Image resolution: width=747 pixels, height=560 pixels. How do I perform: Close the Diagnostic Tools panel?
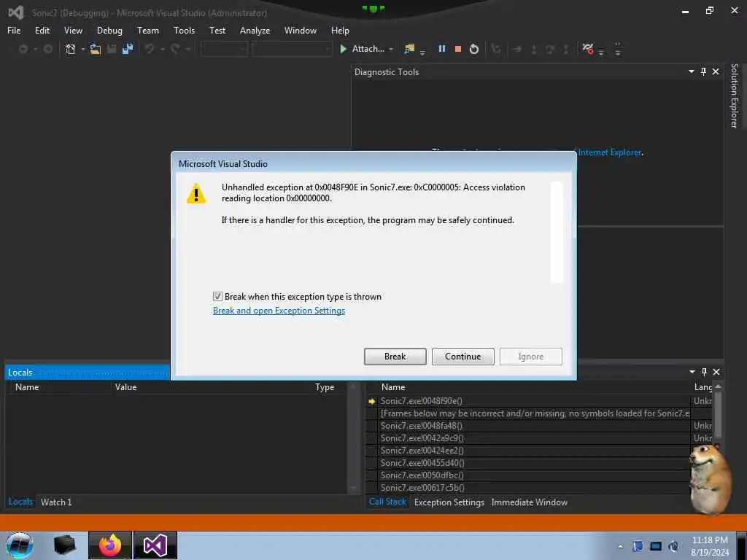tap(716, 71)
